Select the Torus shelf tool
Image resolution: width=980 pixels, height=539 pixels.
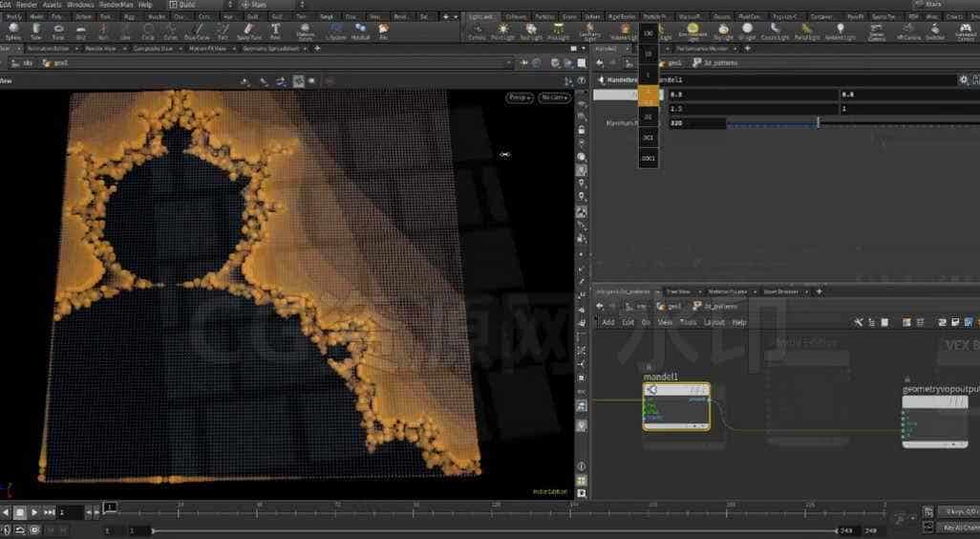click(58, 32)
